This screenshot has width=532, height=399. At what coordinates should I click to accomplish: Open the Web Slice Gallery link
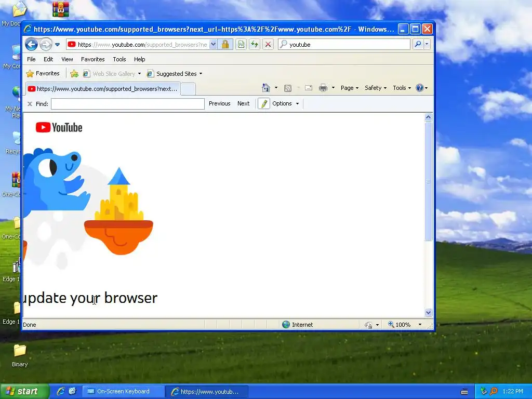coord(110,74)
